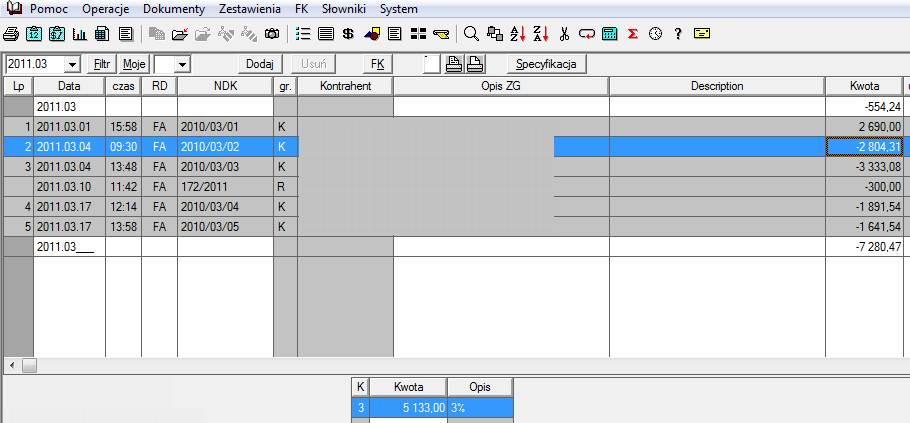Open the Zestawienia menu
910x423 pixels.
[250, 8]
